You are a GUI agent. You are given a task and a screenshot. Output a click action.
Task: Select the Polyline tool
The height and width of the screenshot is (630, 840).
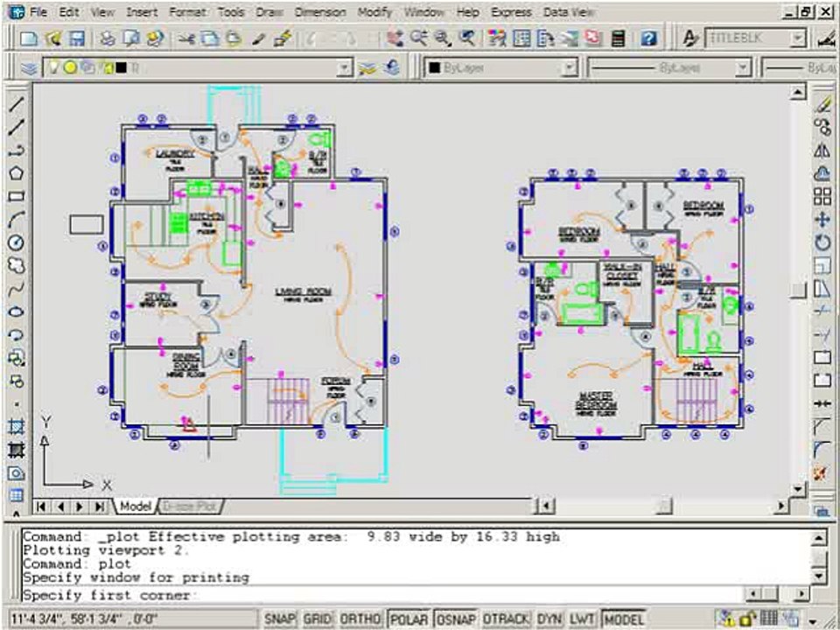coord(16,150)
